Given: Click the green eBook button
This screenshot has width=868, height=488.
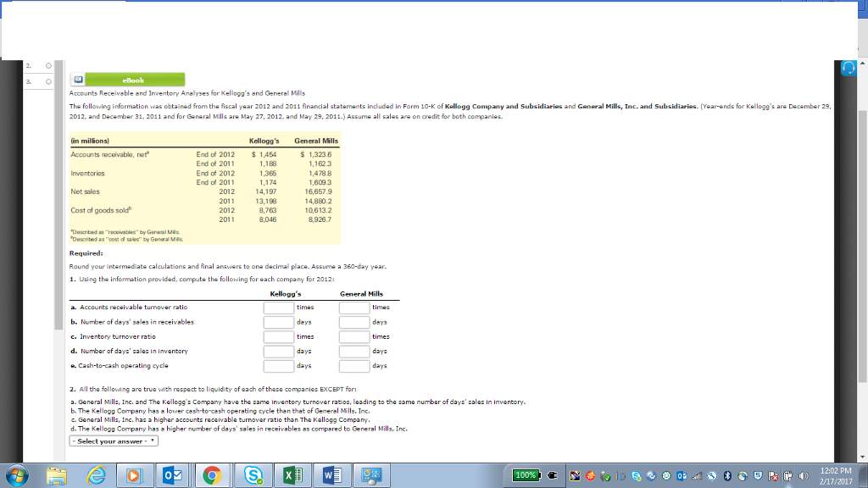Looking at the screenshot, I should [x=135, y=80].
